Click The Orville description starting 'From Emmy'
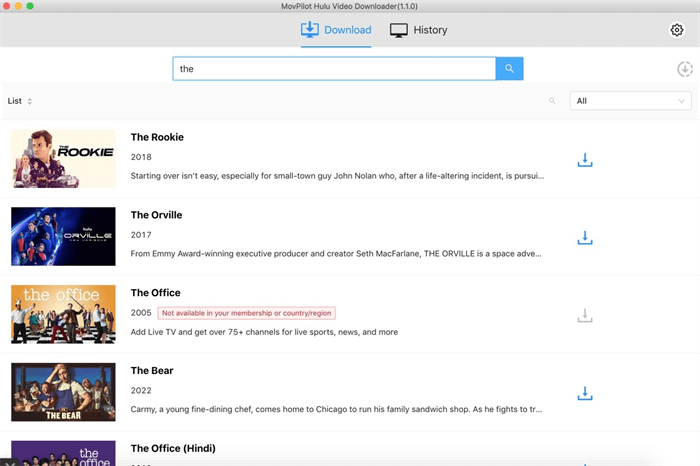 pyautogui.click(x=336, y=254)
